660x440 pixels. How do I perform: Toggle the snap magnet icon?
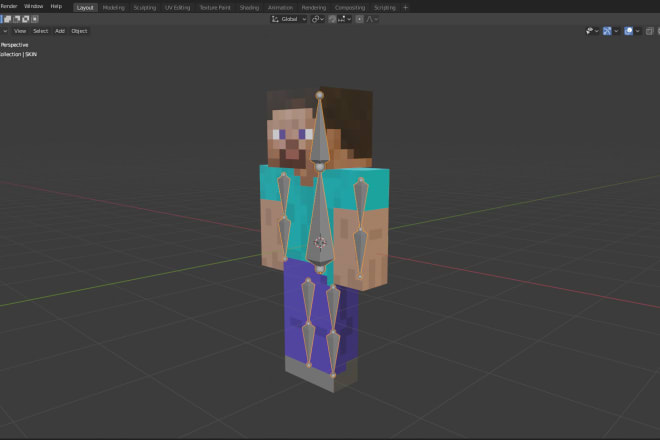[x=332, y=19]
